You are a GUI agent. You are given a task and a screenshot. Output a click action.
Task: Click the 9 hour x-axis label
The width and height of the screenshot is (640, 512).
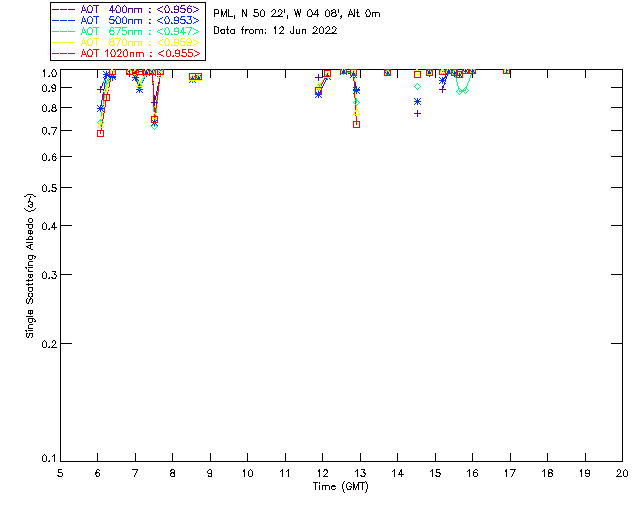click(x=210, y=473)
